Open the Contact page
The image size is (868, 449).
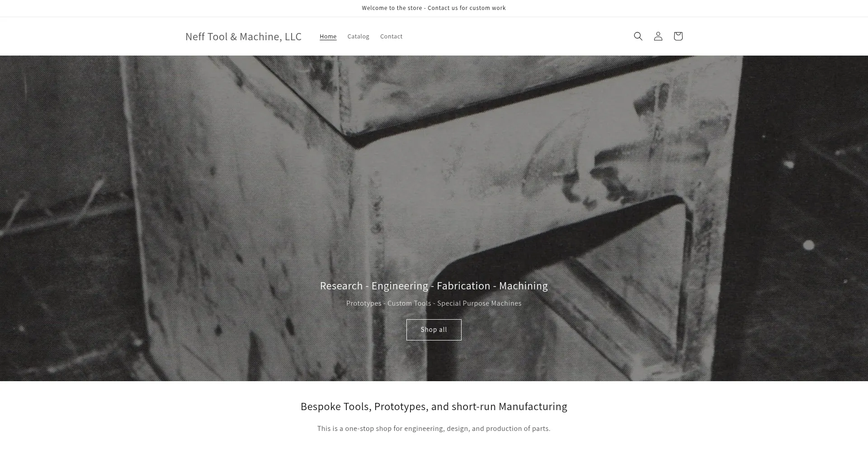[x=391, y=36]
